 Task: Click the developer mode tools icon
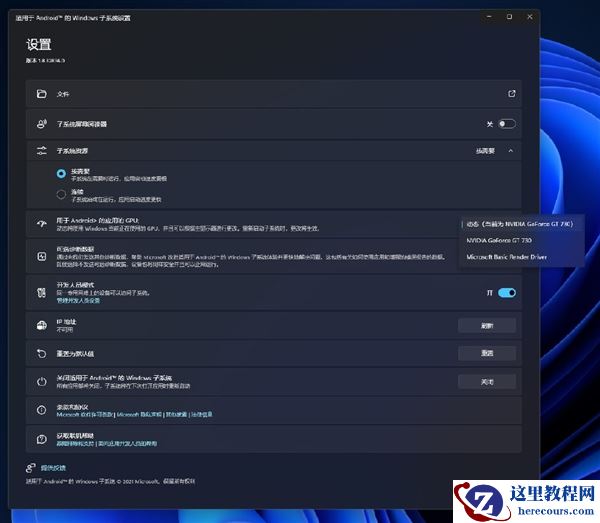(41, 293)
